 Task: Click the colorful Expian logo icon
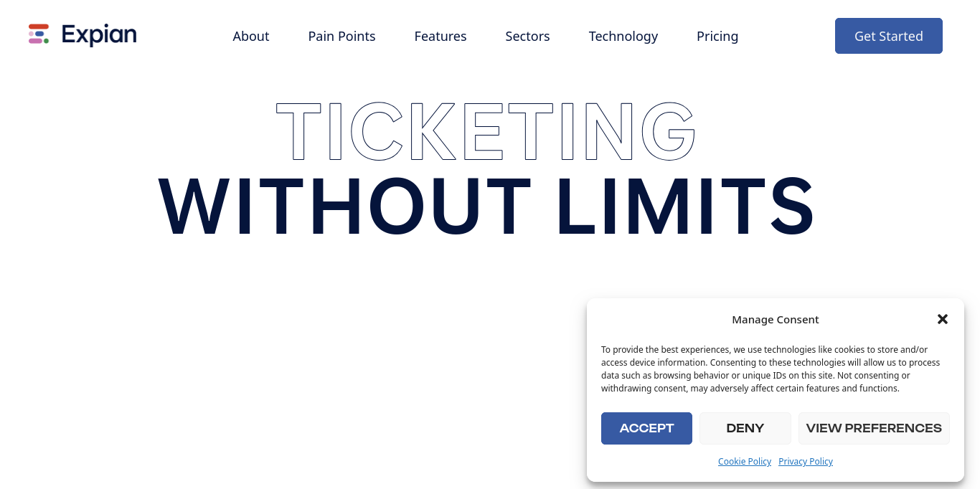(39, 34)
